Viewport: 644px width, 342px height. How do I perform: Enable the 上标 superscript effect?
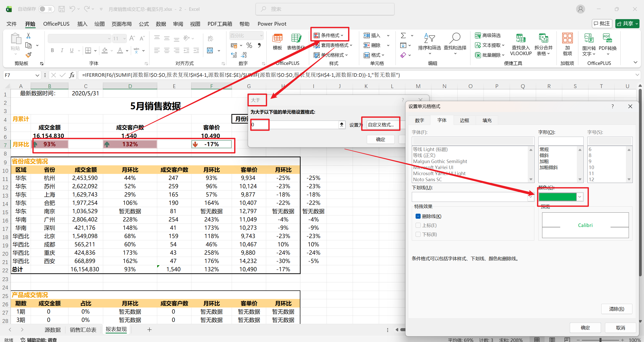[x=418, y=225]
